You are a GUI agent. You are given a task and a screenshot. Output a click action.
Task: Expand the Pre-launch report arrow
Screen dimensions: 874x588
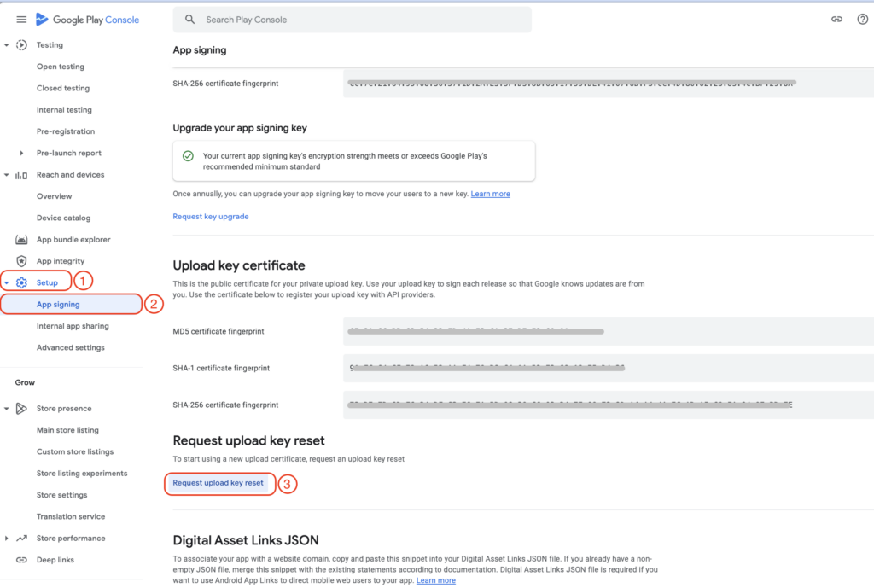pyautogui.click(x=21, y=154)
